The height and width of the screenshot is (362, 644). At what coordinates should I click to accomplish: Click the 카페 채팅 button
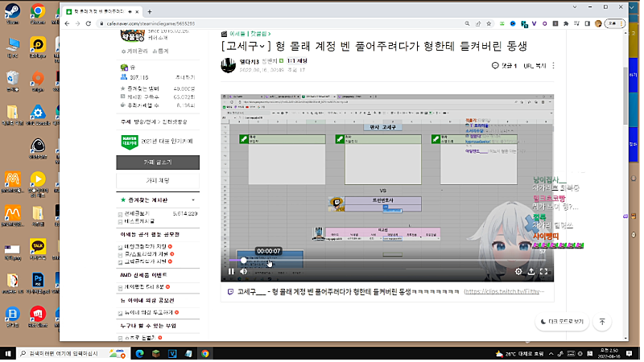(158, 180)
